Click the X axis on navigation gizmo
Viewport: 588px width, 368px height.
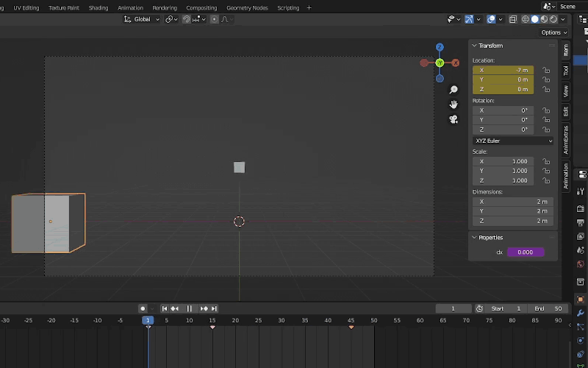(456, 63)
